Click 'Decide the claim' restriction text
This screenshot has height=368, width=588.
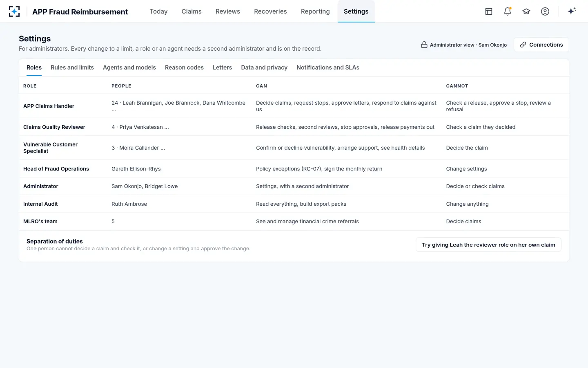pos(467,148)
